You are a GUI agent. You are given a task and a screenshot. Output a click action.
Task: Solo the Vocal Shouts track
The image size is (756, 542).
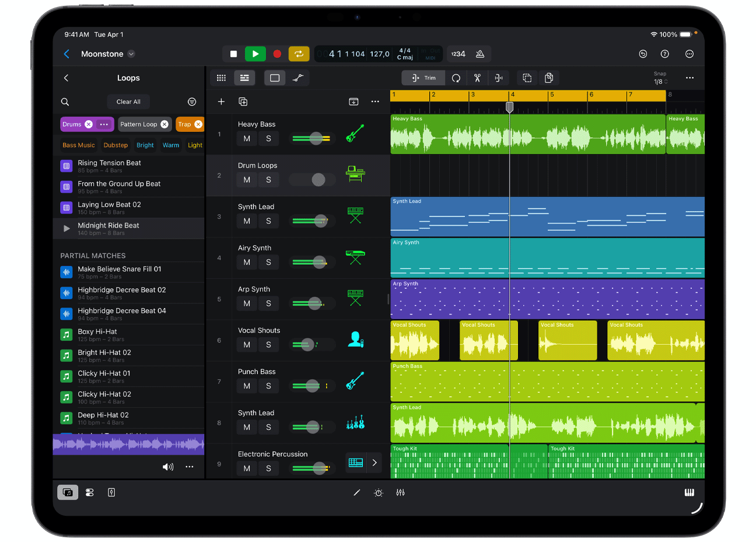[268, 345]
